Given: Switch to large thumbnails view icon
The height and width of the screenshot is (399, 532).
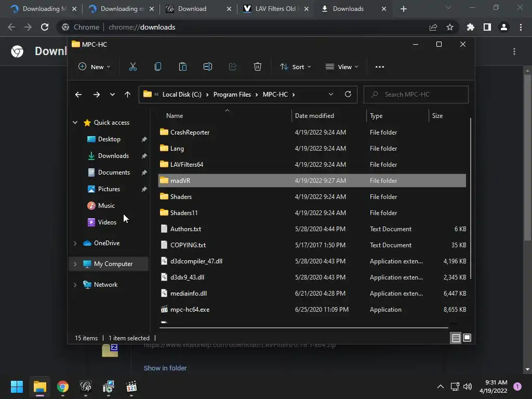Looking at the screenshot, I should click(467, 338).
